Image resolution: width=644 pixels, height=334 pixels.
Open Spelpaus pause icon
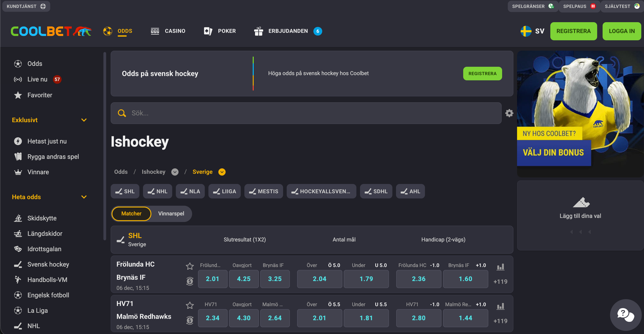(x=593, y=6)
